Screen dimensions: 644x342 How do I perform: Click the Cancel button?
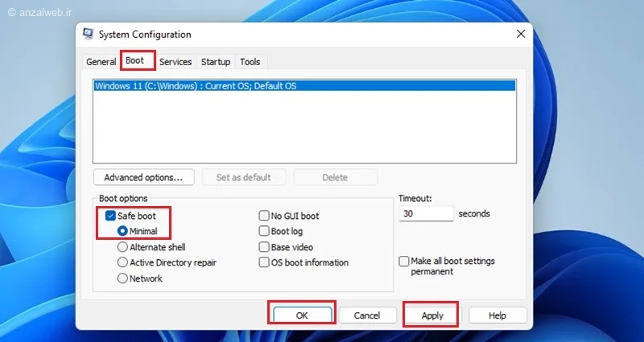coord(367,315)
